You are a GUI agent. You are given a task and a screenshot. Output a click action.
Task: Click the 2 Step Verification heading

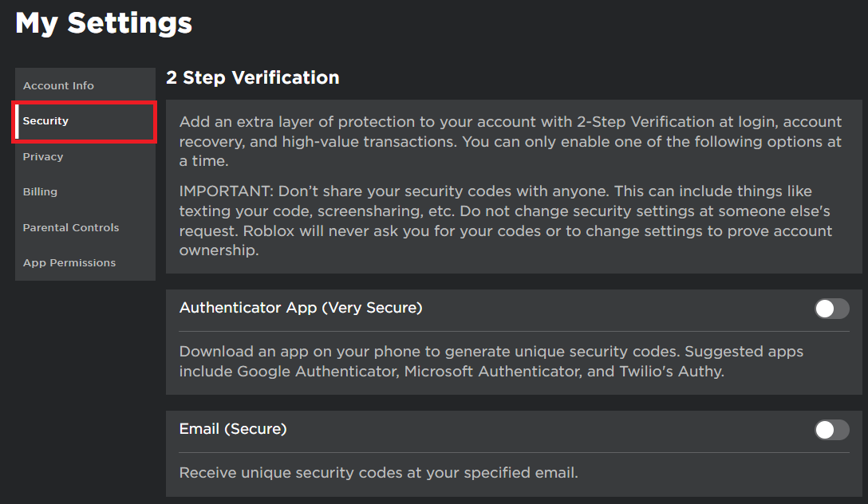253,77
